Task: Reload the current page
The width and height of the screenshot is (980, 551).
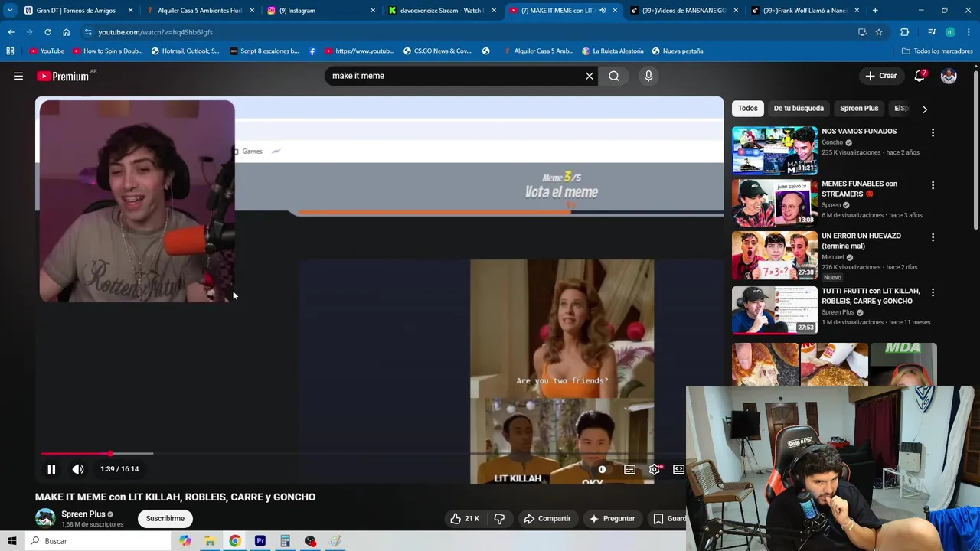Action: pos(47,32)
